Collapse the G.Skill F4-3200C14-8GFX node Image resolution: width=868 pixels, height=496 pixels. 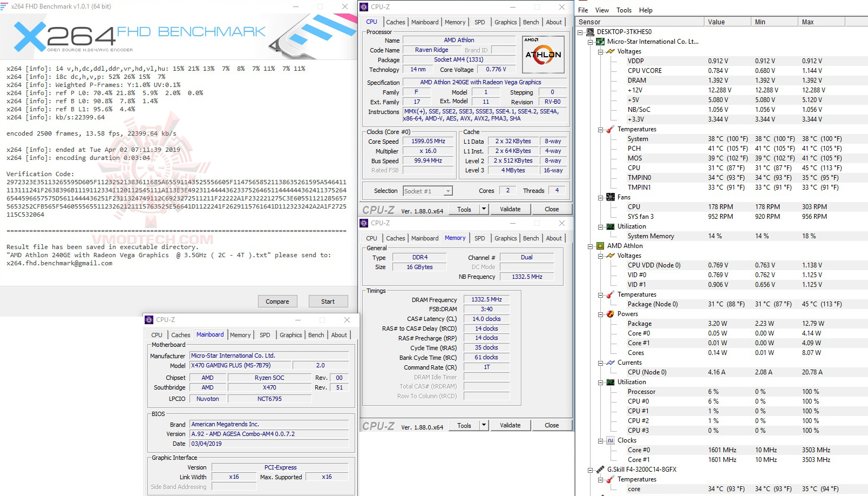(x=591, y=470)
